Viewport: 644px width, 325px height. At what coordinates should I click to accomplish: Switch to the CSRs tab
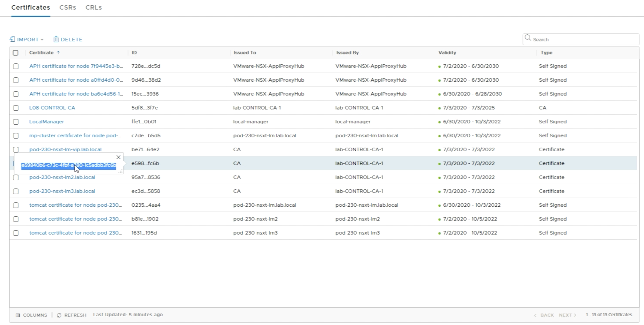coord(67,8)
